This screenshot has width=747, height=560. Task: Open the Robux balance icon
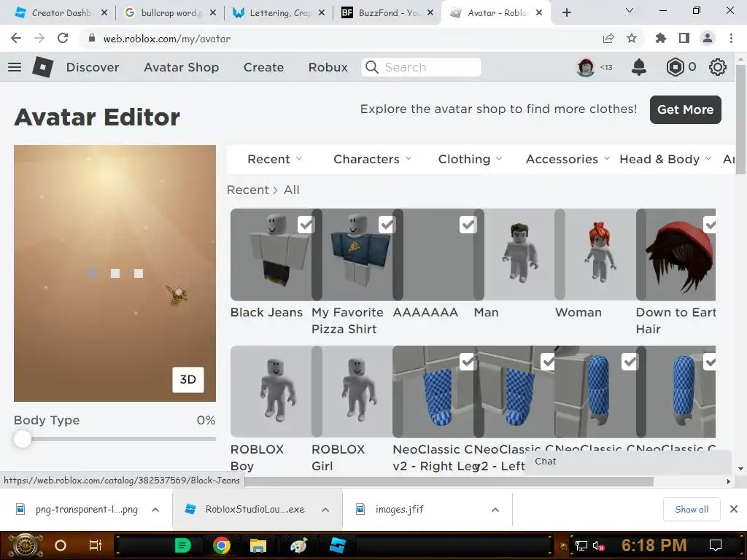click(x=675, y=67)
